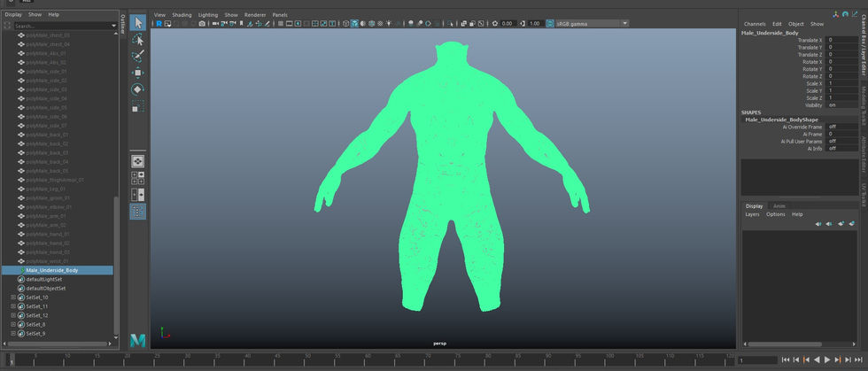Image resolution: width=868 pixels, height=371 pixels.
Task: Activate the Scale tool
Action: pos(138,106)
